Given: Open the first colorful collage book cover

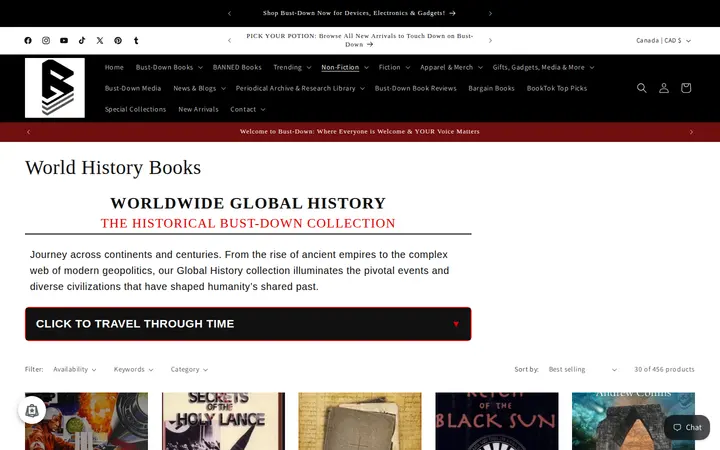Looking at the screenshot, I should (86, 421).
